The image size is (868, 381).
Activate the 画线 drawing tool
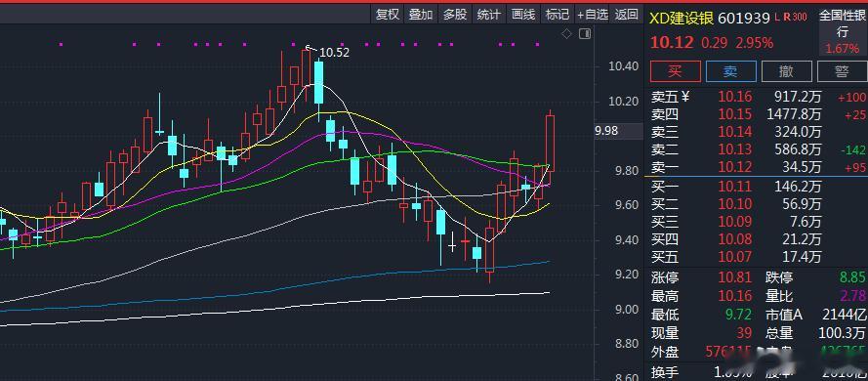[x=523, y=15]
